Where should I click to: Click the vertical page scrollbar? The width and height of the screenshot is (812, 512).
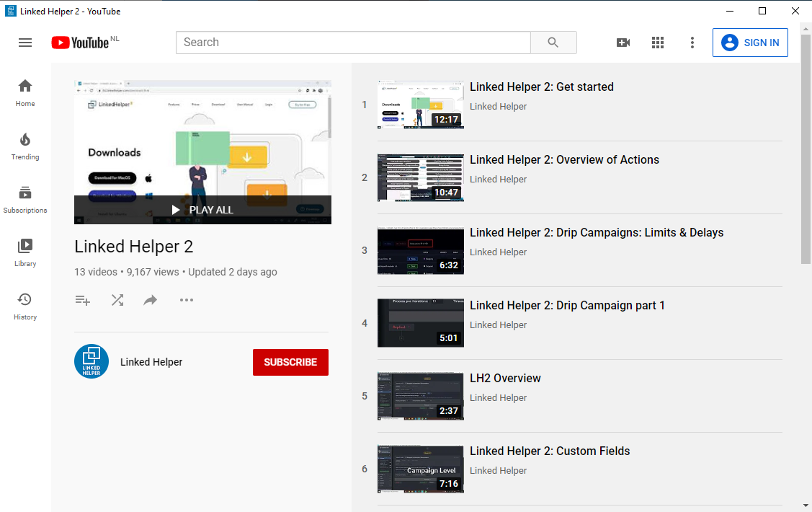[x=806, y=150]
